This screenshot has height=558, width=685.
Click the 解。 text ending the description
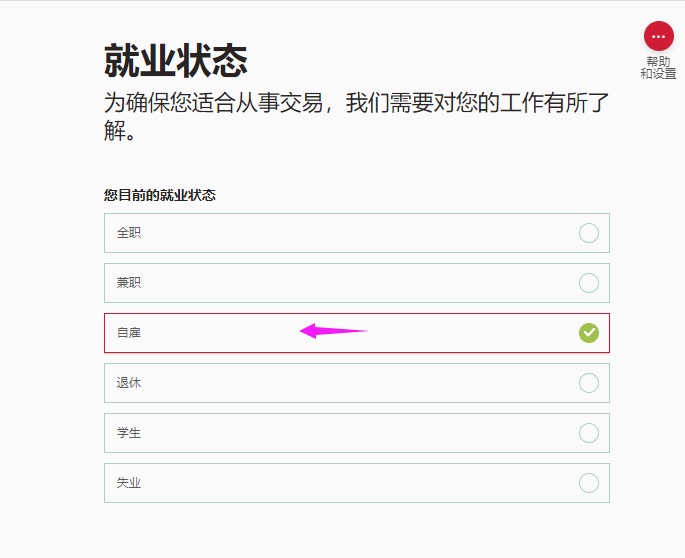tap(120, 131)
